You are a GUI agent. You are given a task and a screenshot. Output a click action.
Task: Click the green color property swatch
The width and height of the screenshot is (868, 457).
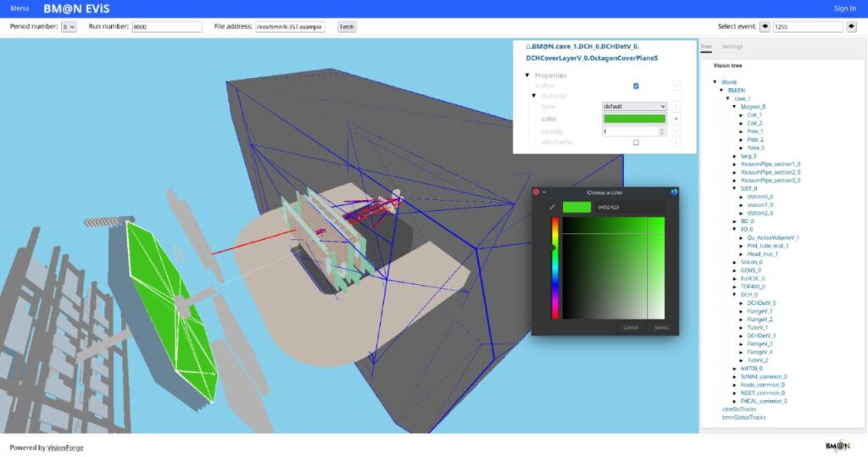coord(634,119)
